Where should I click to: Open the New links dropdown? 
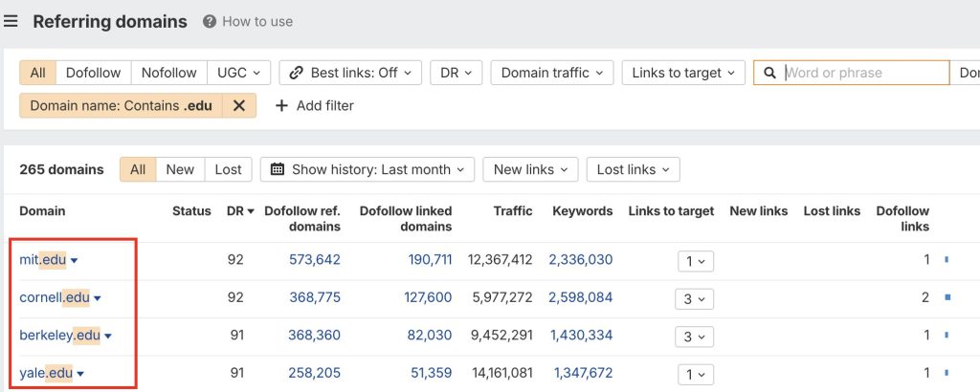pos(530,169)
